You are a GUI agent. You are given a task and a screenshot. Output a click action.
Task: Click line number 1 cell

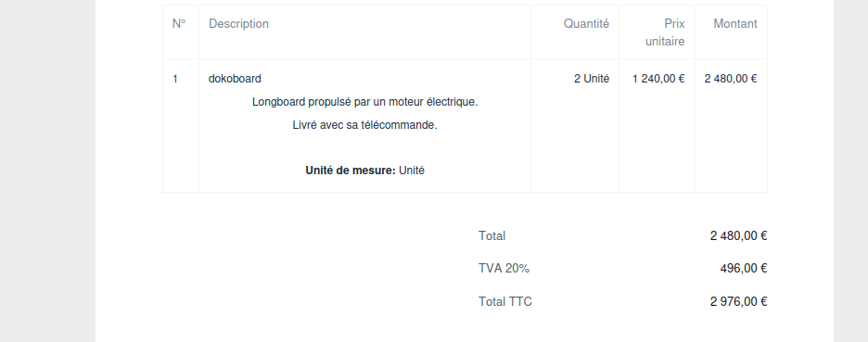[175, 79]
